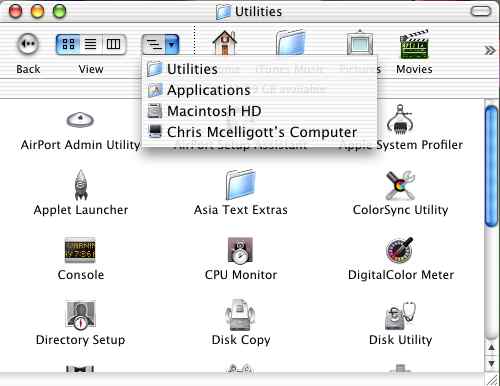Open AirPort Admin Utility icon
This screenshot has height=386, width=500.
80,120
